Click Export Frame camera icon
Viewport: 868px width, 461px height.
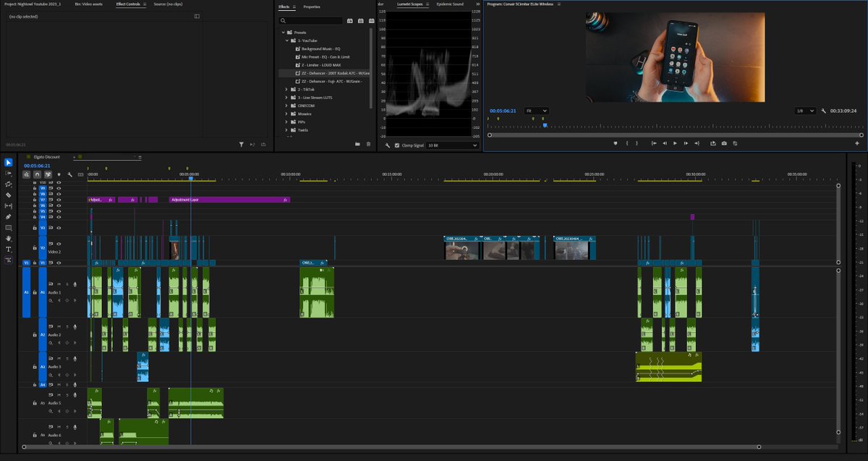coord(724,143)
